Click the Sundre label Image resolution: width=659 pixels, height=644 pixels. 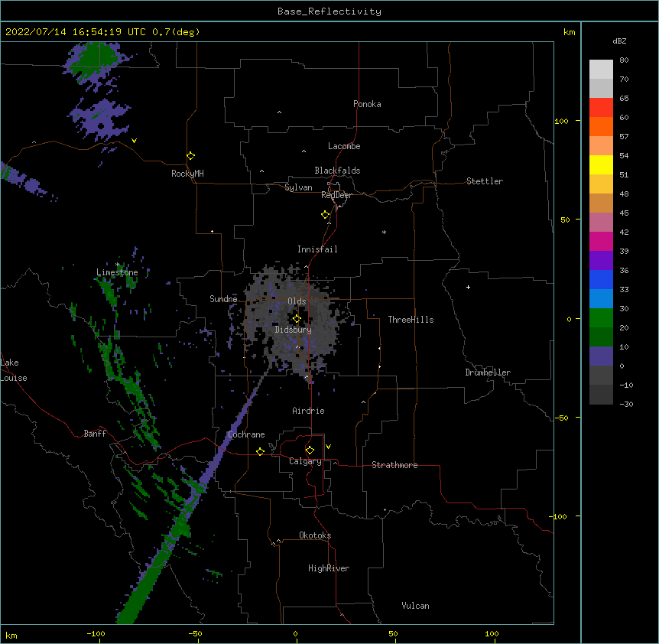[x=223, y=299]
